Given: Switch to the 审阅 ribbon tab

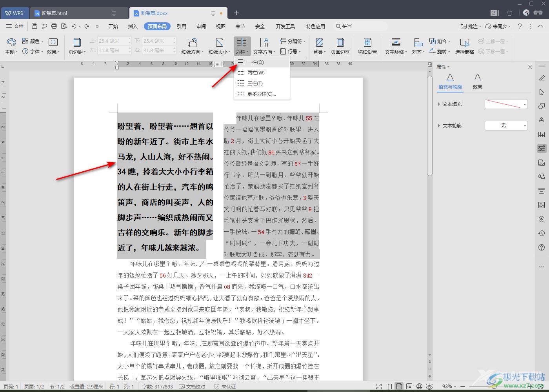Looking at the screenshot, I should tap(201, 26).
